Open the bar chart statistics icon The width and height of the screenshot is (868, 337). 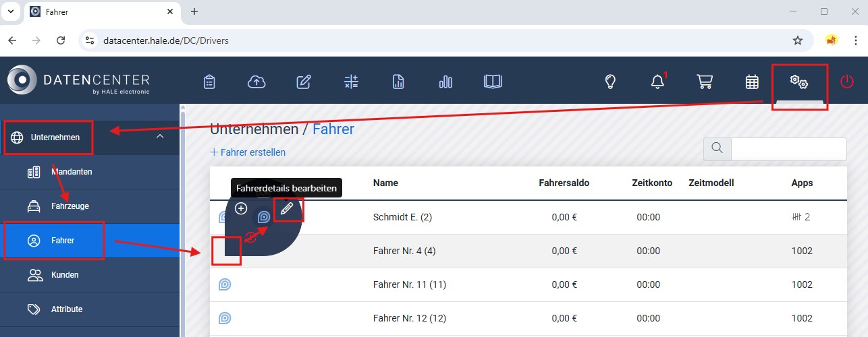point(445,82)
